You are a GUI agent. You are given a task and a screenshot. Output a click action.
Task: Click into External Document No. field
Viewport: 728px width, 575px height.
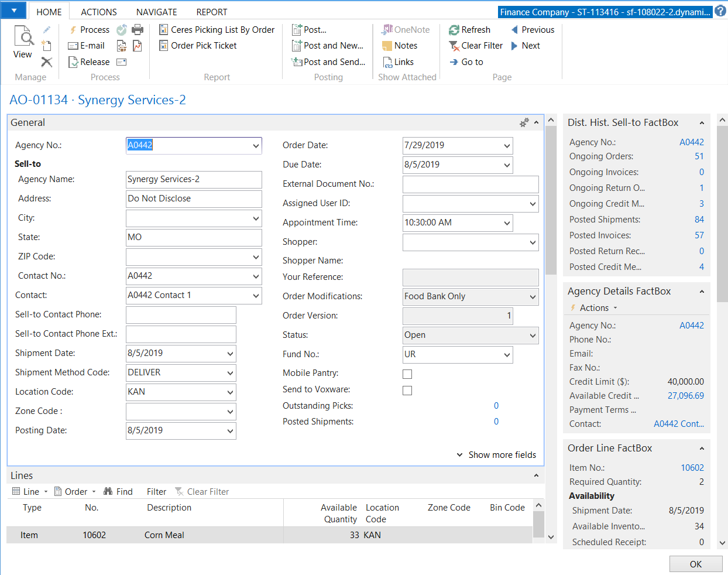click(x=470, y=184)
